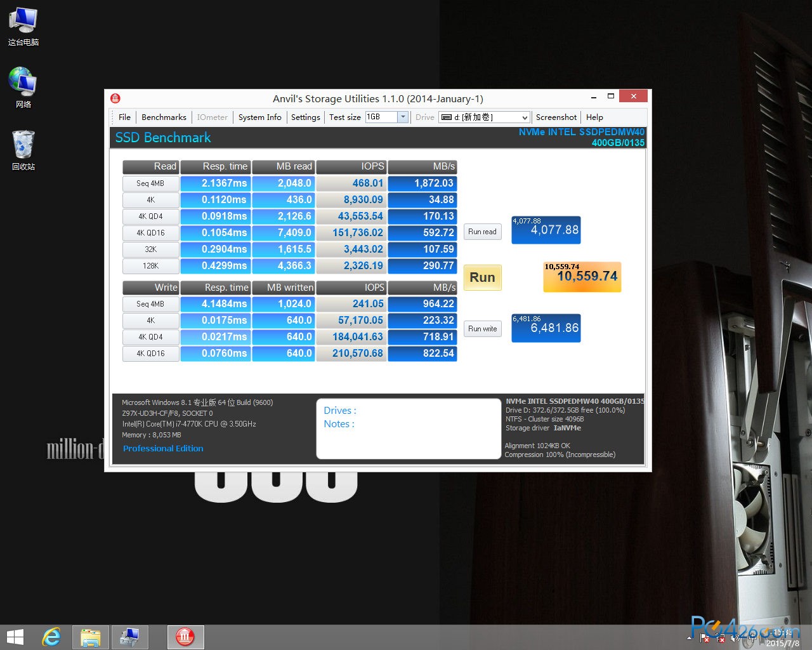Select the read 4K QD16 test button

pos(150,233)
